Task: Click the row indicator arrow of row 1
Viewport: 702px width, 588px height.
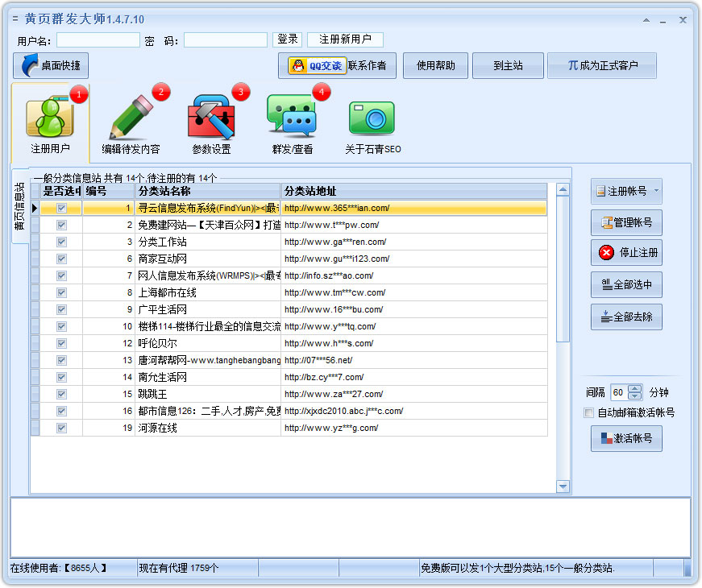Action: click(35, 208)
